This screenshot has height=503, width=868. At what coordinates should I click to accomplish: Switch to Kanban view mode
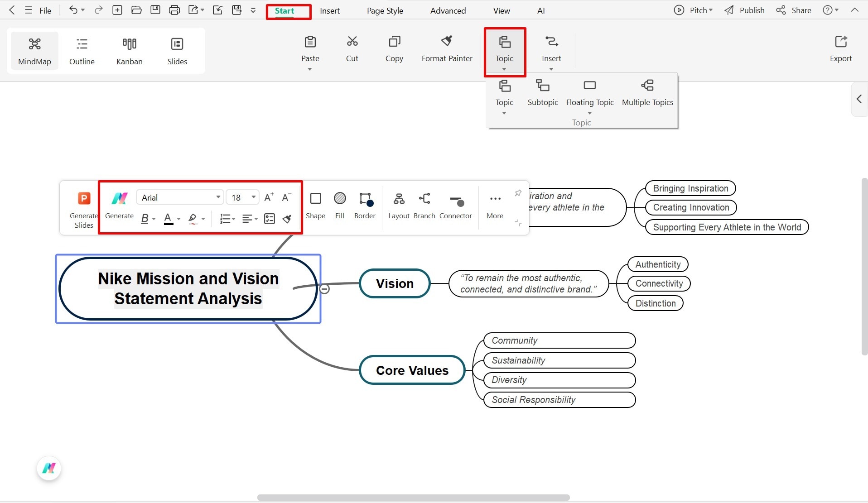click(x=130, y=51)
